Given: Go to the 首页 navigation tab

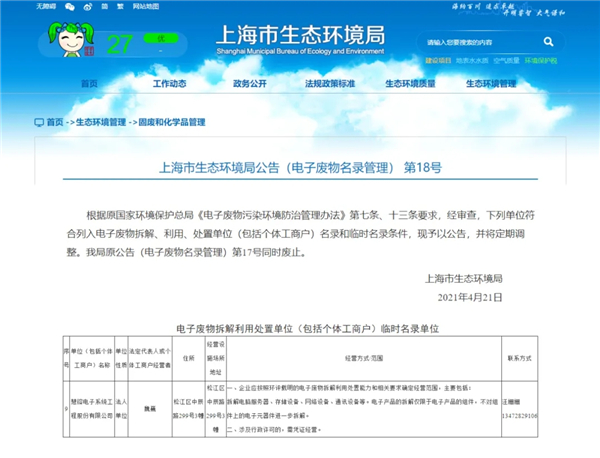Looking at the screenshot, I should click(x=89, y=83).
